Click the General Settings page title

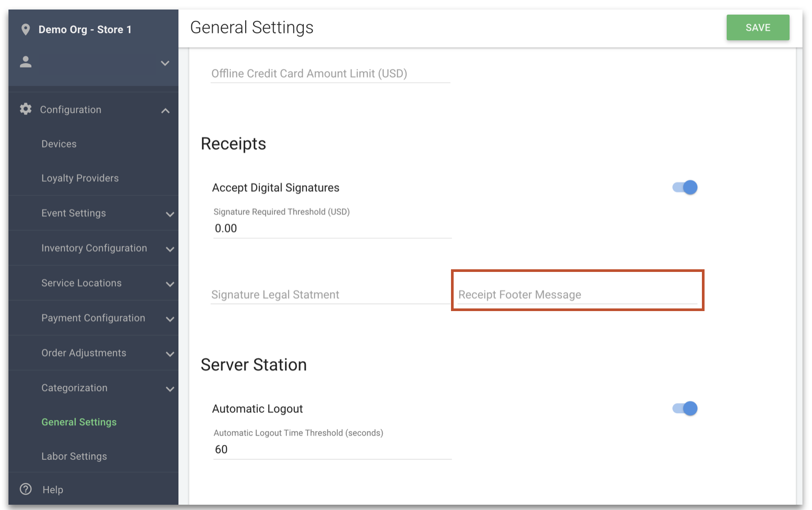[252, 28]
